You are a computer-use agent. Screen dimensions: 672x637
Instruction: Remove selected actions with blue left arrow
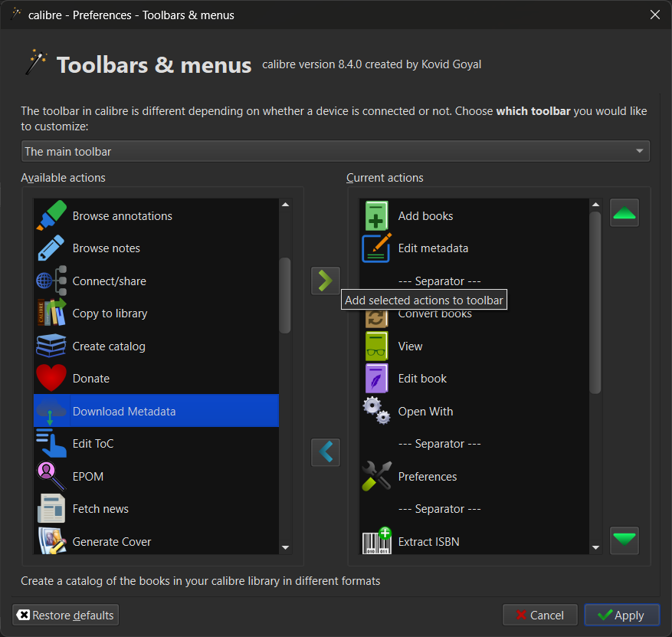tap(326, 451)
